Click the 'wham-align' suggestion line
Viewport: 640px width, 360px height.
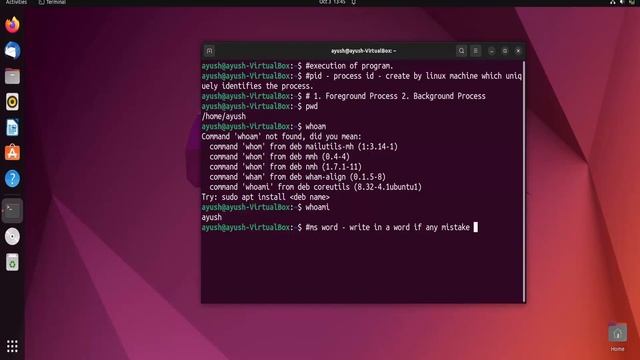click(x=298, y=177)
